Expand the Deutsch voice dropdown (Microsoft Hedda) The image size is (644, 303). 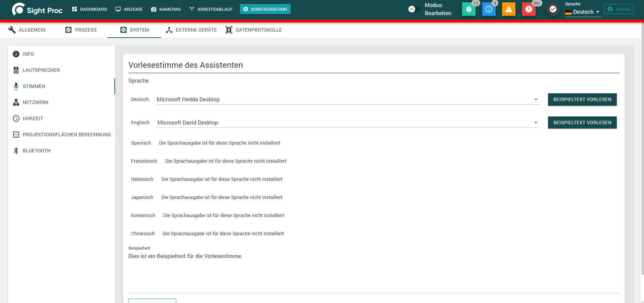pyautogui.click(x=348, y=99)
